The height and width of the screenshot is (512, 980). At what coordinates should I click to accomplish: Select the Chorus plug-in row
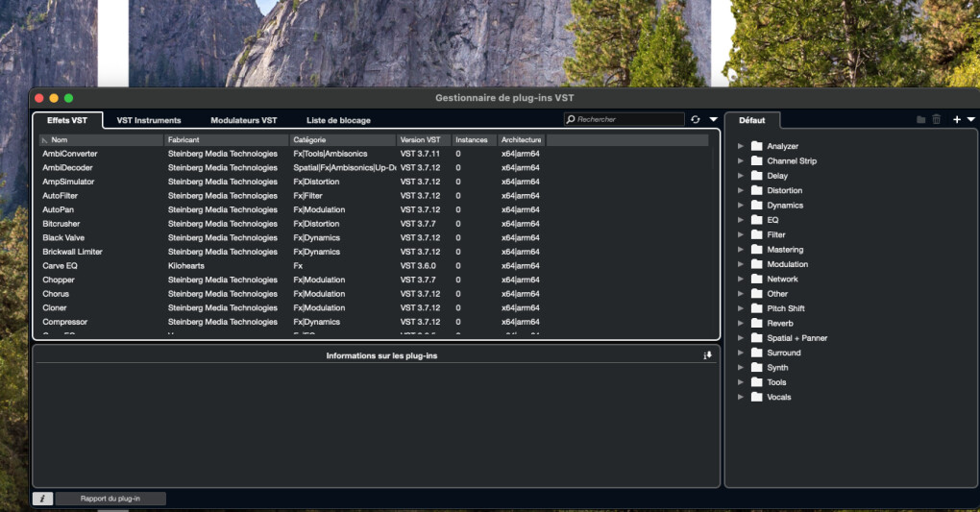(374, 294)
